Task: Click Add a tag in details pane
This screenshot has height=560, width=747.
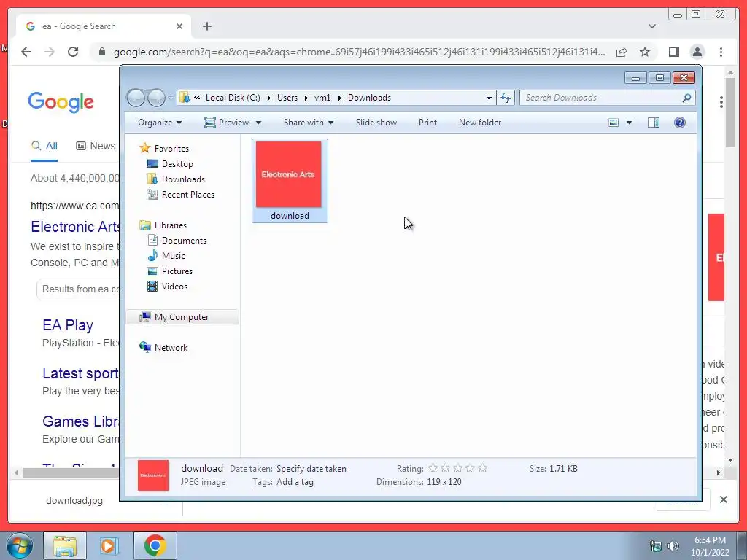Action: tap(295, 482)
